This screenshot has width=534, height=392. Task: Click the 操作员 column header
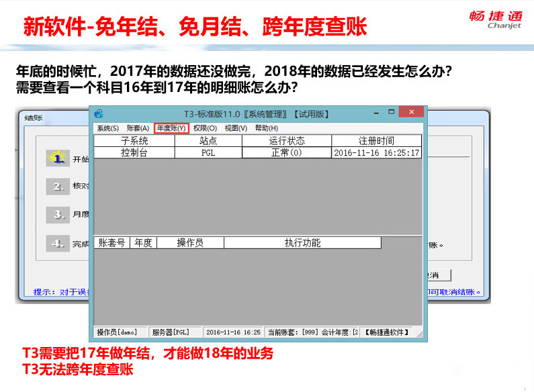[x=190, y=242]
